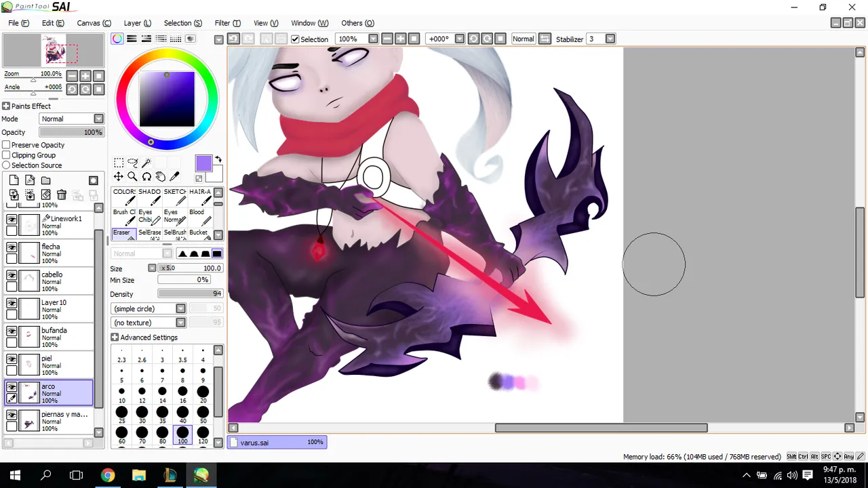Toggle the Selection checkbox in toolbar

tap(295, 39)
